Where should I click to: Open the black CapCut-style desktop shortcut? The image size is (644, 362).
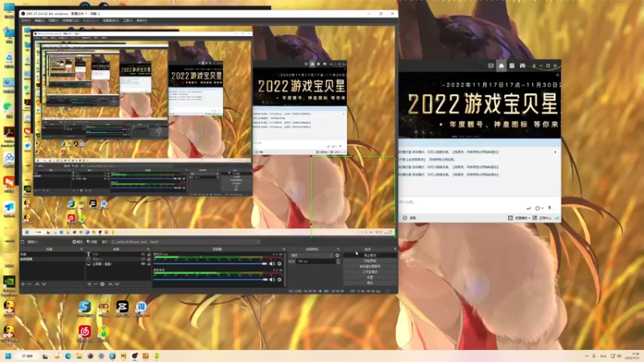click(x=122, y=306)
